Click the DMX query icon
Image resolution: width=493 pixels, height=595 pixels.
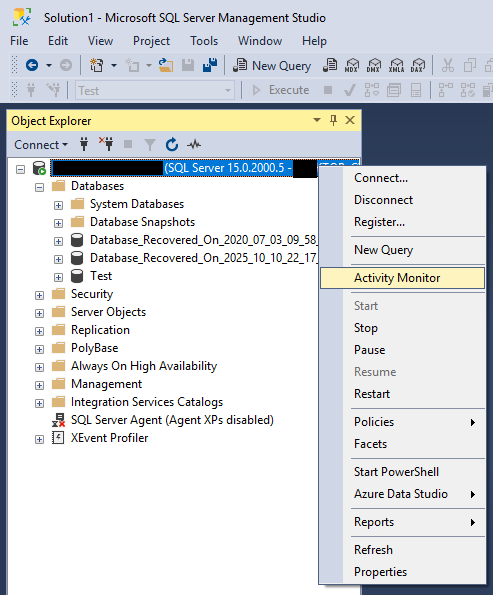click(x=374, y=65)
